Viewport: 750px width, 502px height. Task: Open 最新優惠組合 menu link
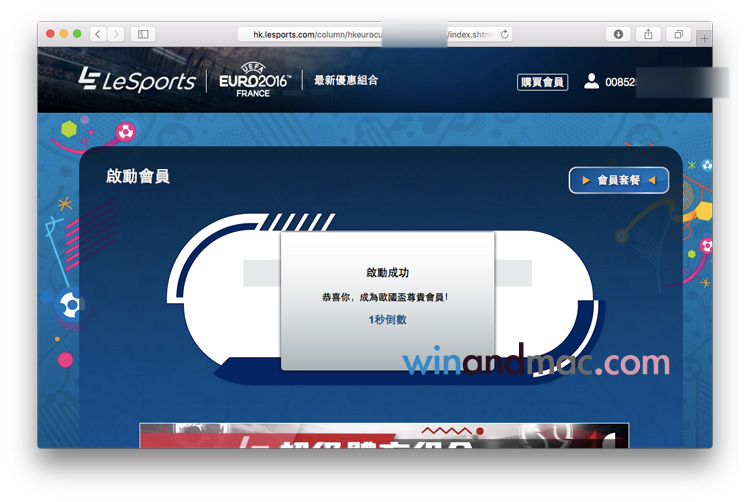(346, 80)
